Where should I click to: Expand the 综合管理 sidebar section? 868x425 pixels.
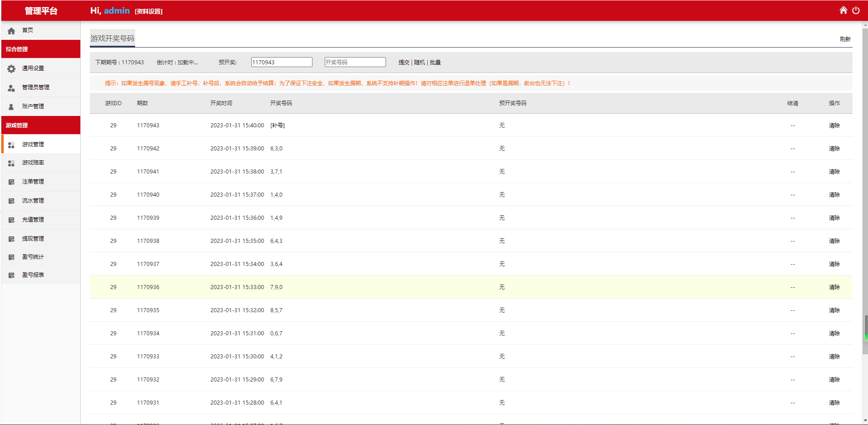[x=41, y=49]
